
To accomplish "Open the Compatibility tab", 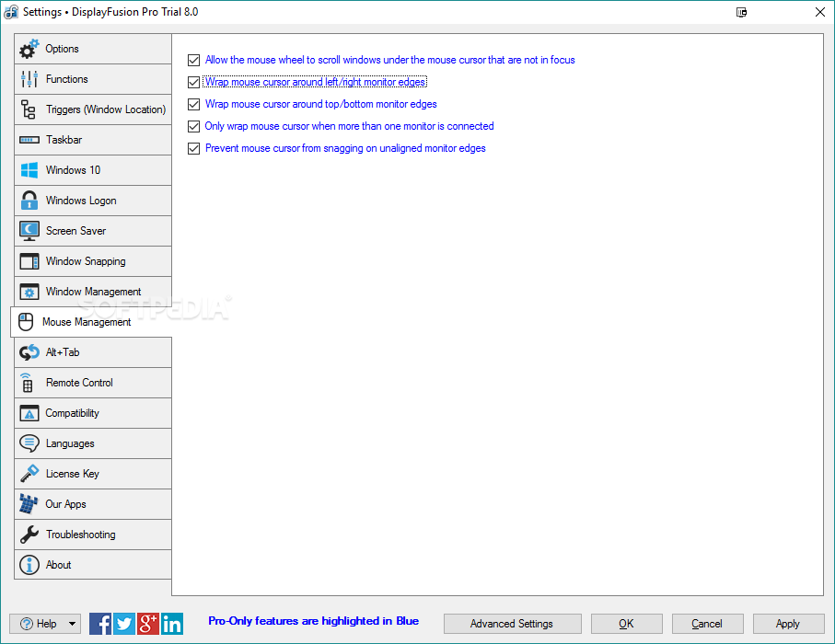I will 93,413.
